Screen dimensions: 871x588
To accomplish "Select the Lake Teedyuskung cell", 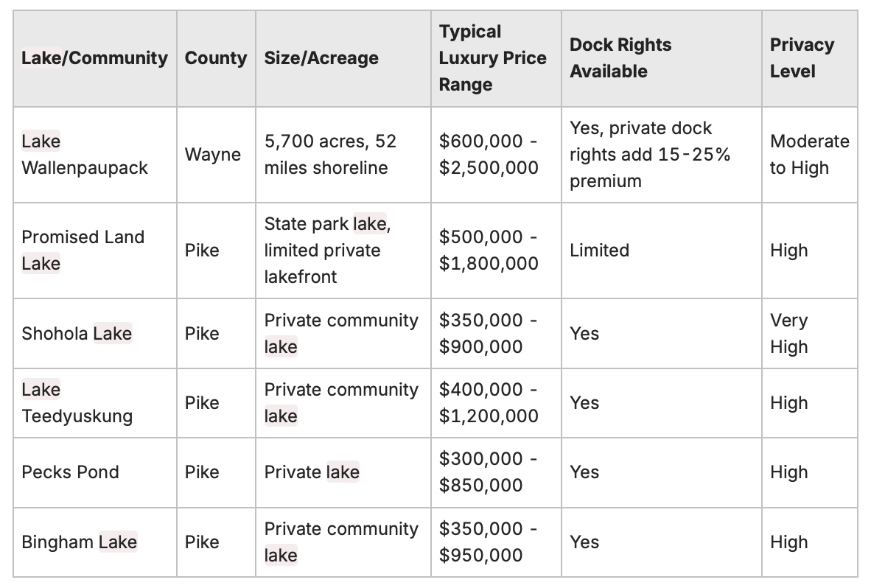I will 77,403.
